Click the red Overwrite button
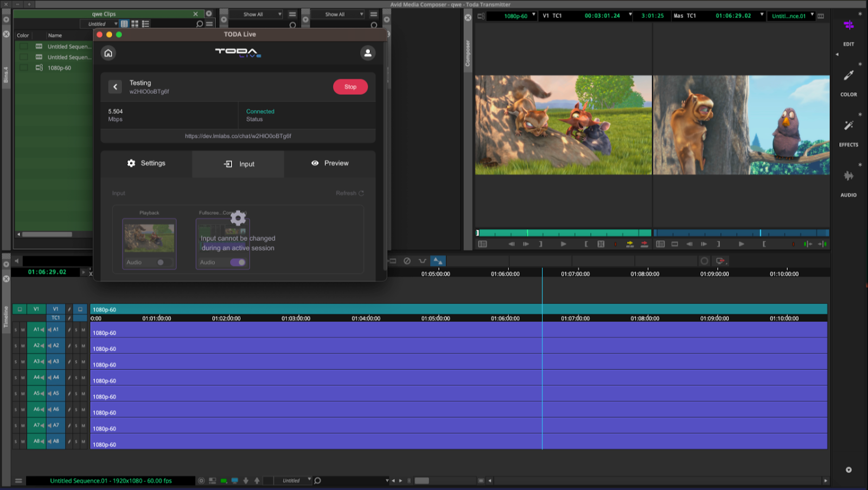The image size is (868, 490). pos(644,244)
